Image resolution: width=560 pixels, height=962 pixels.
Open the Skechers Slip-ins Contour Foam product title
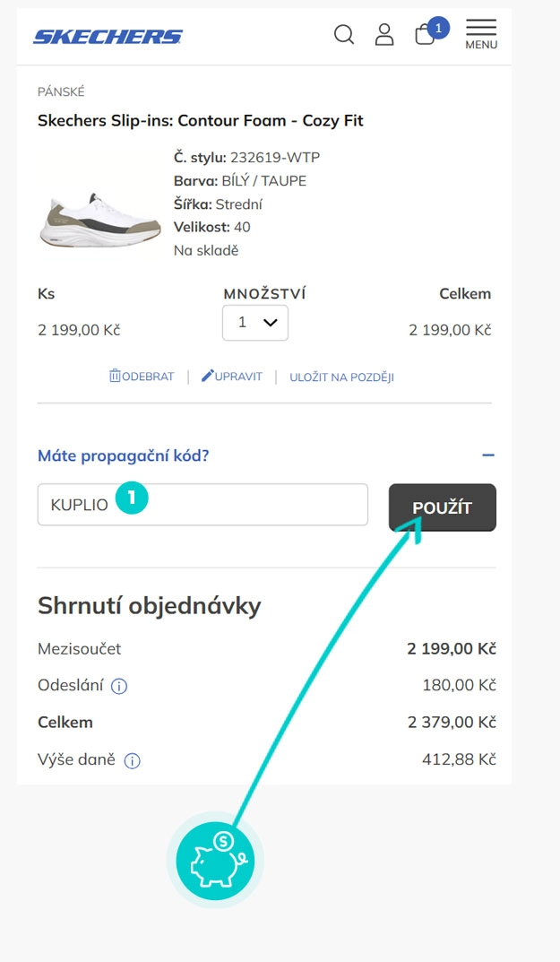(201, 121)
